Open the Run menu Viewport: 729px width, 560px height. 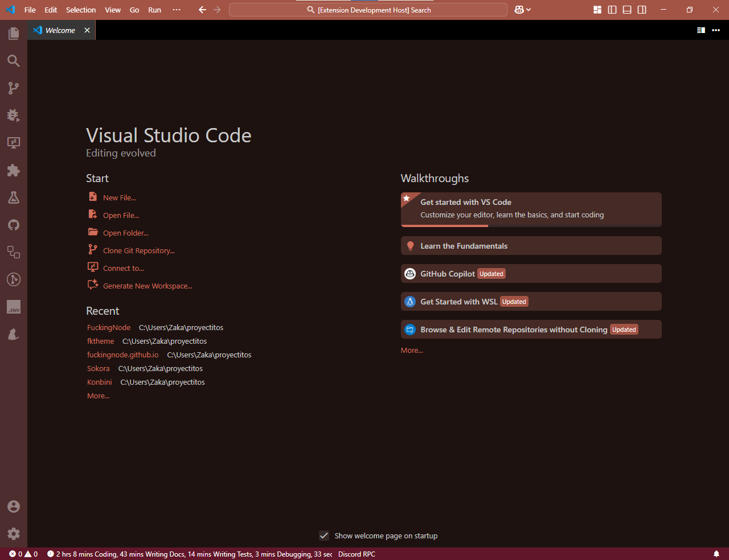154,10
